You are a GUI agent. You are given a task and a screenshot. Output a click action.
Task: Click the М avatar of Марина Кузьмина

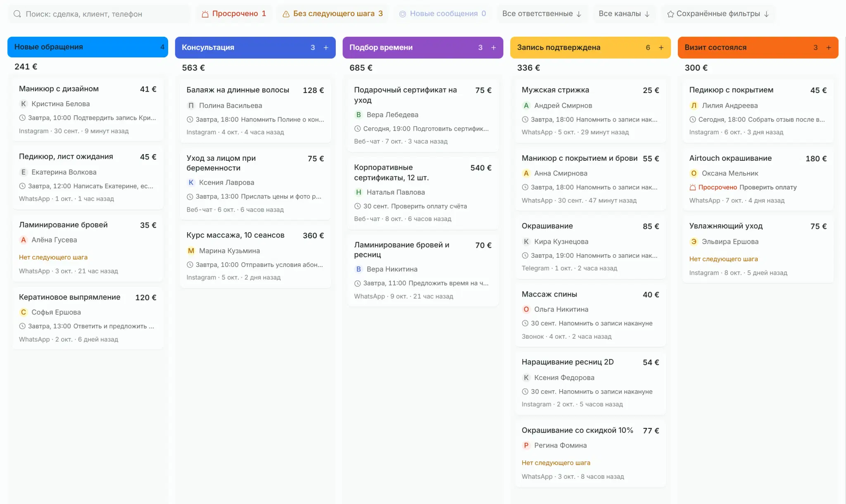[191, 251]
